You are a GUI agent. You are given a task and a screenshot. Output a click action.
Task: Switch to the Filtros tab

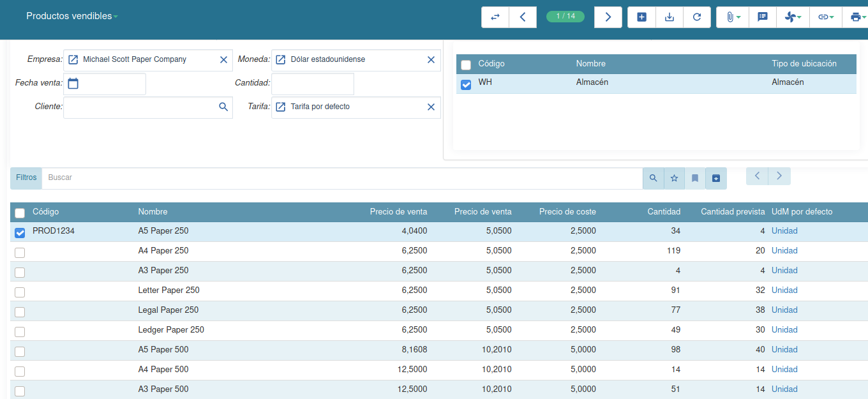tap(26, 177)
